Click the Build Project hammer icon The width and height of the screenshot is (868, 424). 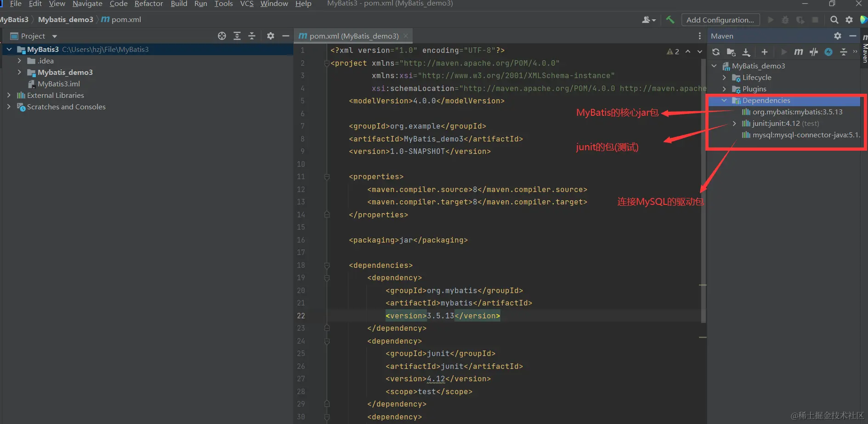pos(670,20)
